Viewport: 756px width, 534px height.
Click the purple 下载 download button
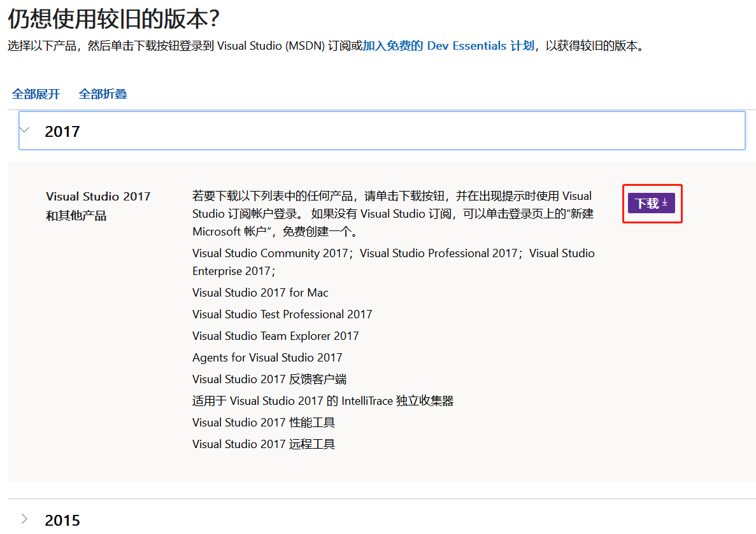651,204
